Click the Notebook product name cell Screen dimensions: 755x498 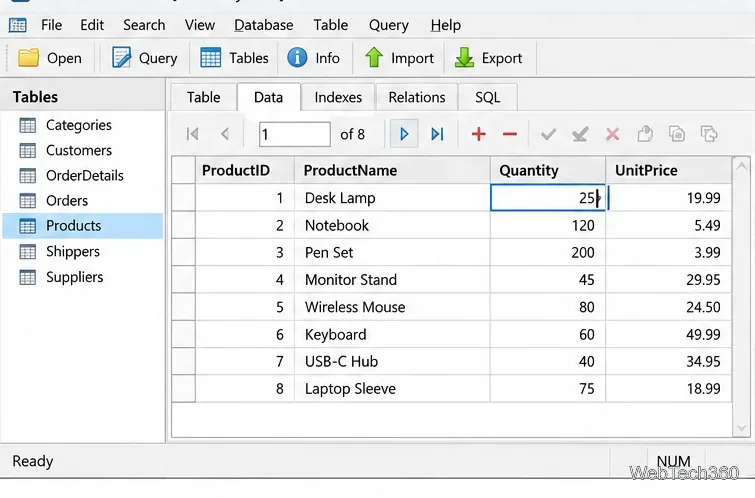(x=392, y=225)
